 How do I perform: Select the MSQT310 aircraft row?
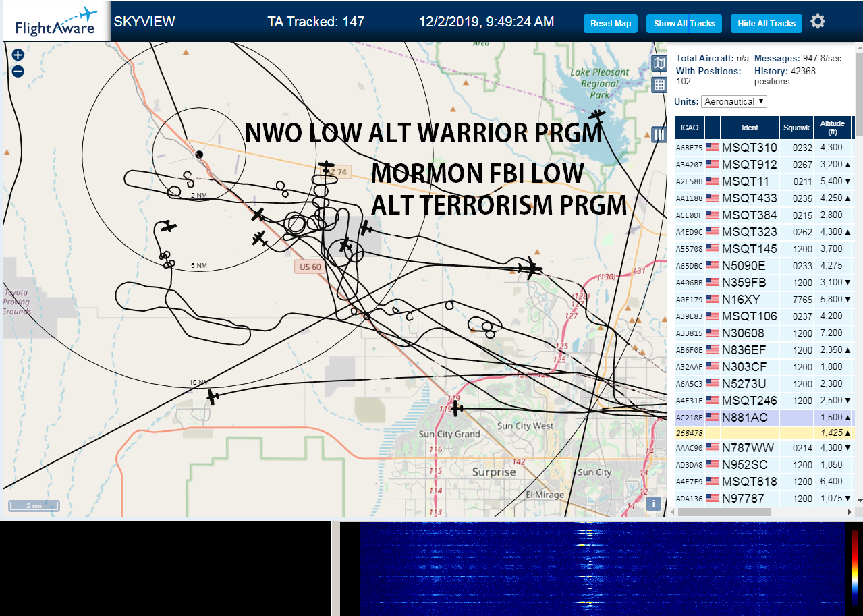[x=765, y=147]
